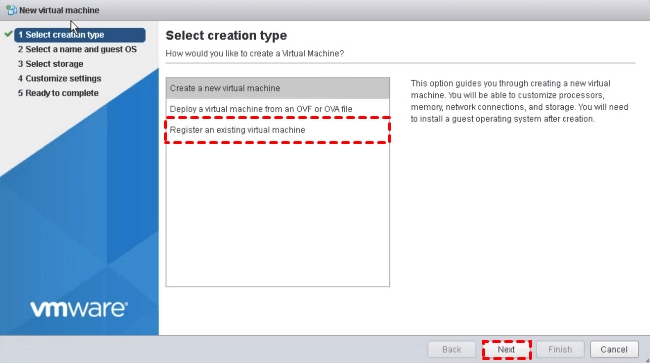Click the green checkmark beside step 1
The width and height of the screenshot is (650, 363).
[x=8, y=34]
